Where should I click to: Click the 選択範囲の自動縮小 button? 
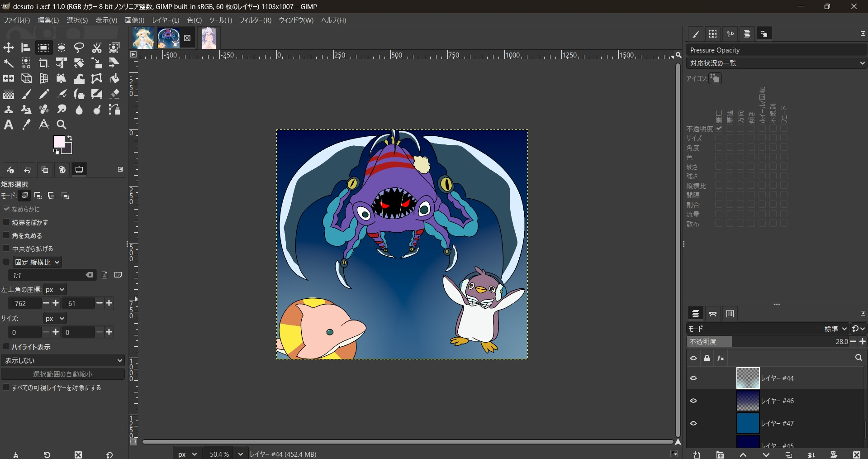(x=63, y=374)
